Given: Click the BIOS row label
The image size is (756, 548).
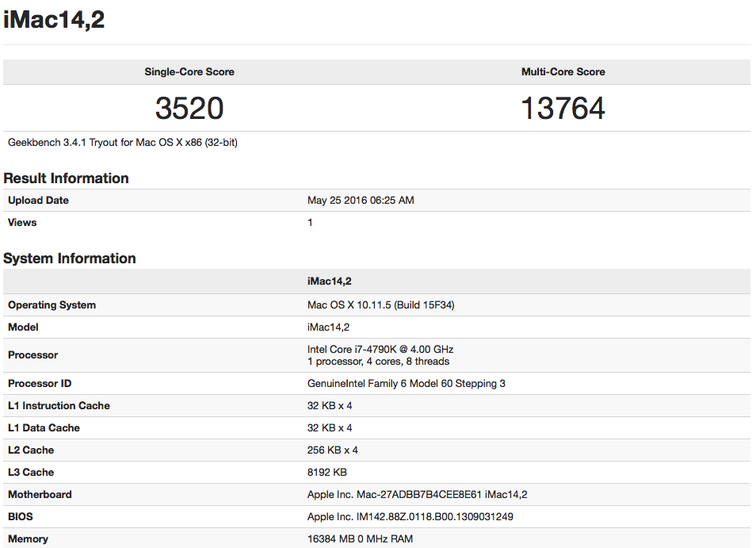Looking at the screenshot, I should click(21, 516).
